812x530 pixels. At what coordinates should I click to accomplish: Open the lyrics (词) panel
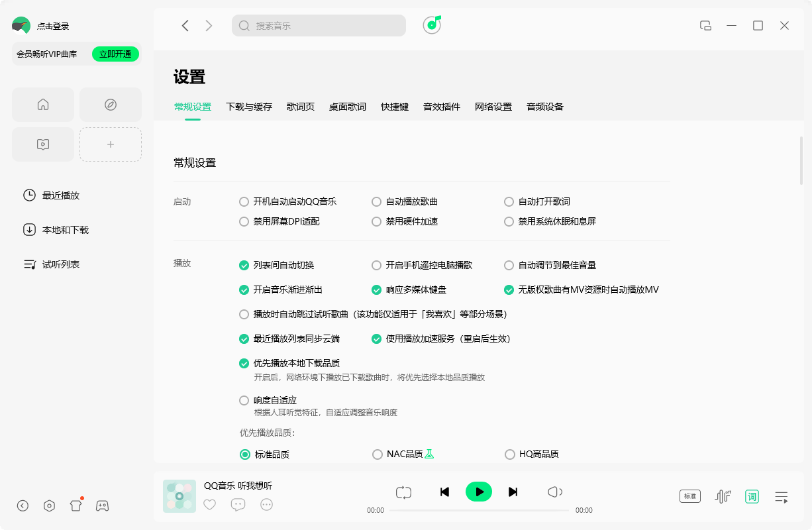coord(752,496)
